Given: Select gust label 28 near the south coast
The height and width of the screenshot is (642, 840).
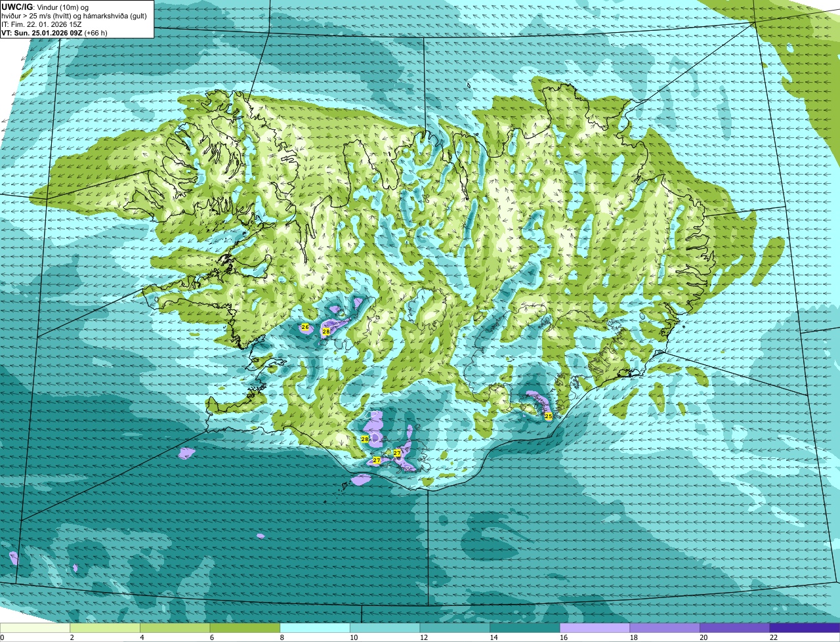Looking at the screenshot, I should pyautogui.click(x=365, y=439).
